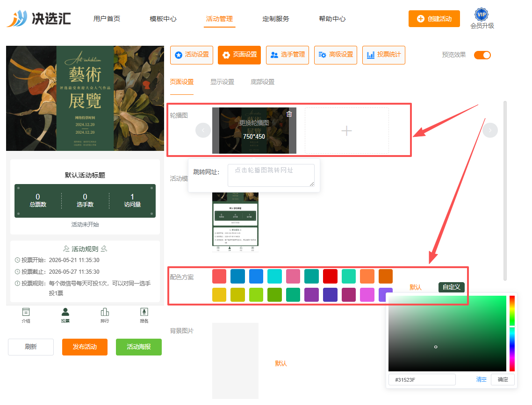The height and width of the screenshot is (405, 532).
Task: Open 帮助中心 in top navigation
Action: 332,19
